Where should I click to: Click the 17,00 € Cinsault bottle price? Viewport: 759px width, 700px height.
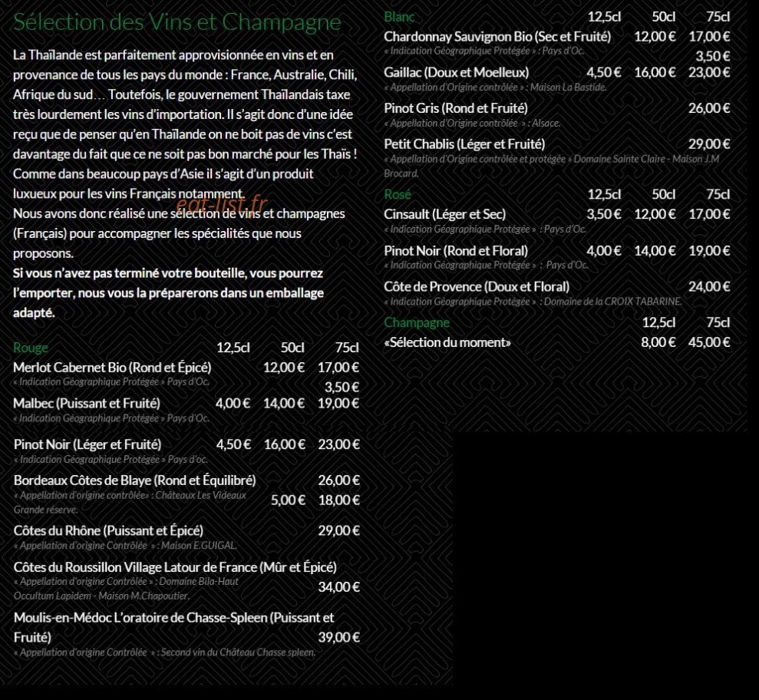709,214
